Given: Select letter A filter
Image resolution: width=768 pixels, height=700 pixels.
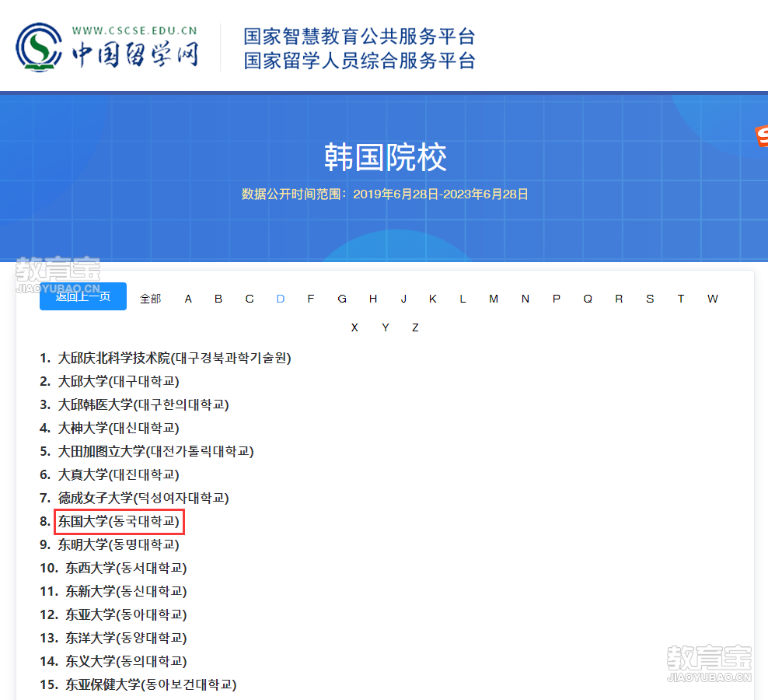Looking at the screenshot, I should coord(188,299).
